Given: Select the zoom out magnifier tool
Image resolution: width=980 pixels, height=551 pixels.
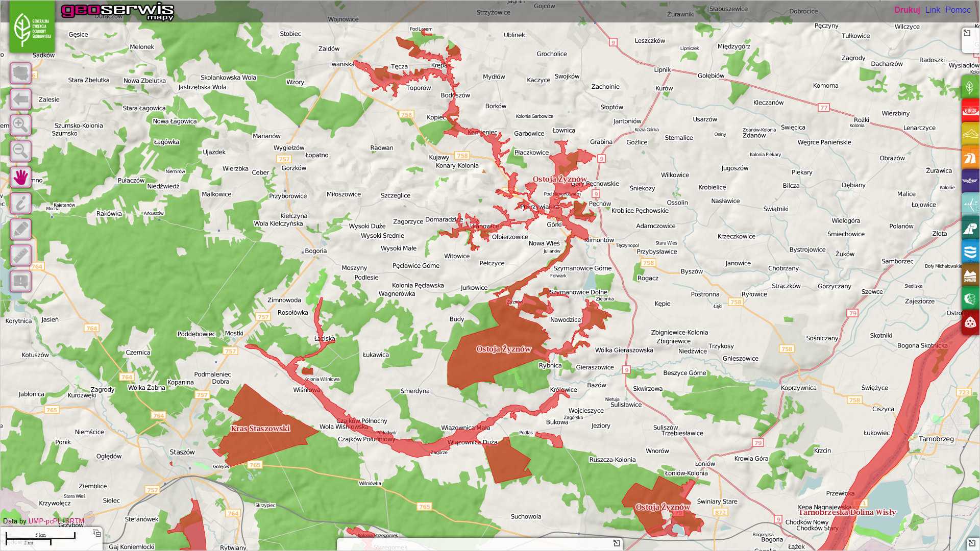Looking at the screenshot, I should [x=20, y=151].
